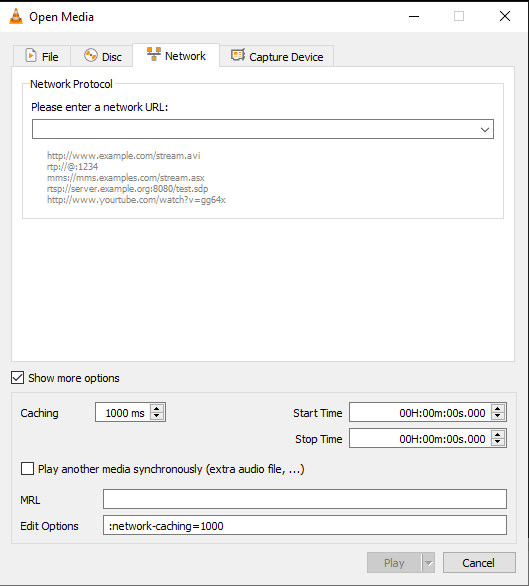
Task: Click the mms://mms.examples.com/stream.asx example text
Action: 126,178
